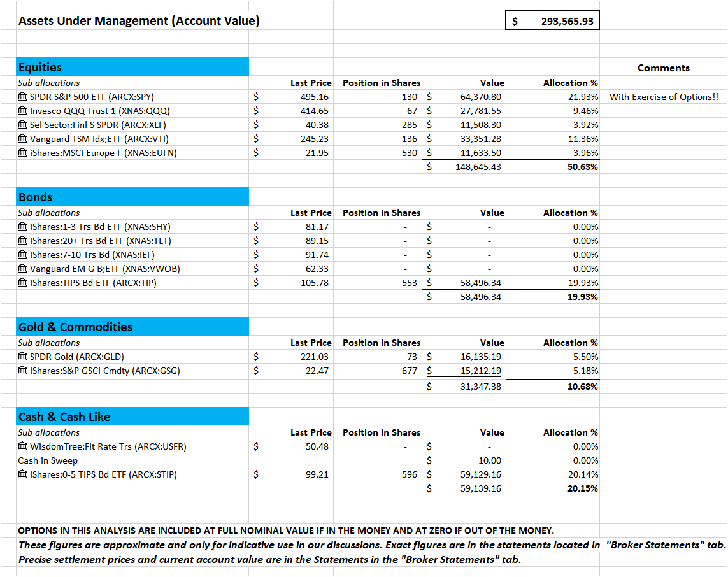Select TIP position of 553 shares
Screen dimensions: 728x577
(410, 283)
